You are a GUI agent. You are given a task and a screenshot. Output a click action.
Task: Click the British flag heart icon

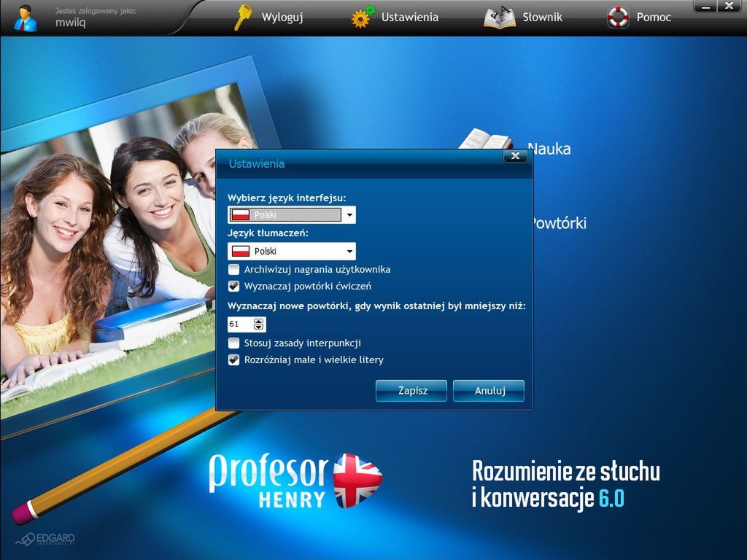(x=357, y=480)
